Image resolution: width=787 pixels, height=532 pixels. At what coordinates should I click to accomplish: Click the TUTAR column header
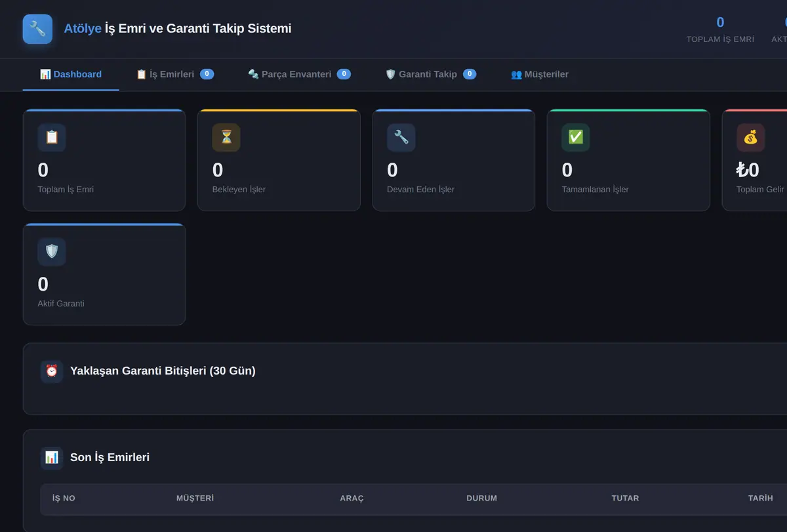[x=625, y=499]
